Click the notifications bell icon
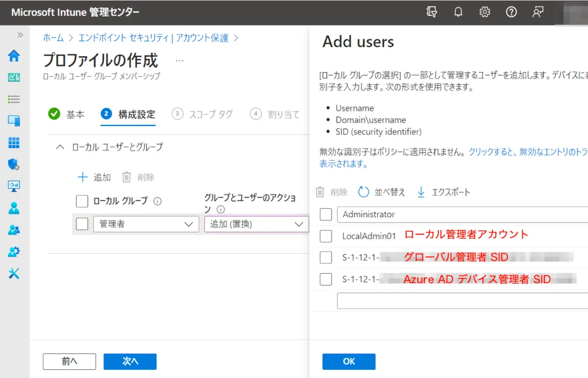 458,12
